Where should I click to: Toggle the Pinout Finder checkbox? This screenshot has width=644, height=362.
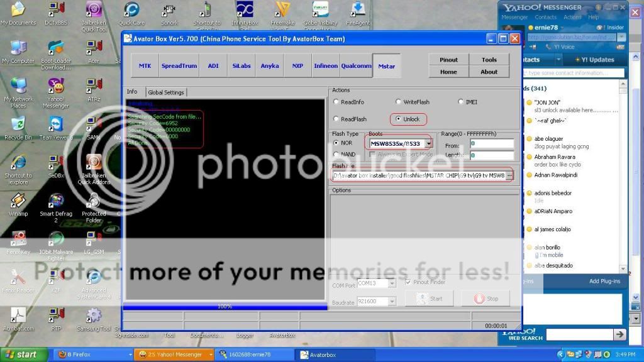tap(408, 282)
